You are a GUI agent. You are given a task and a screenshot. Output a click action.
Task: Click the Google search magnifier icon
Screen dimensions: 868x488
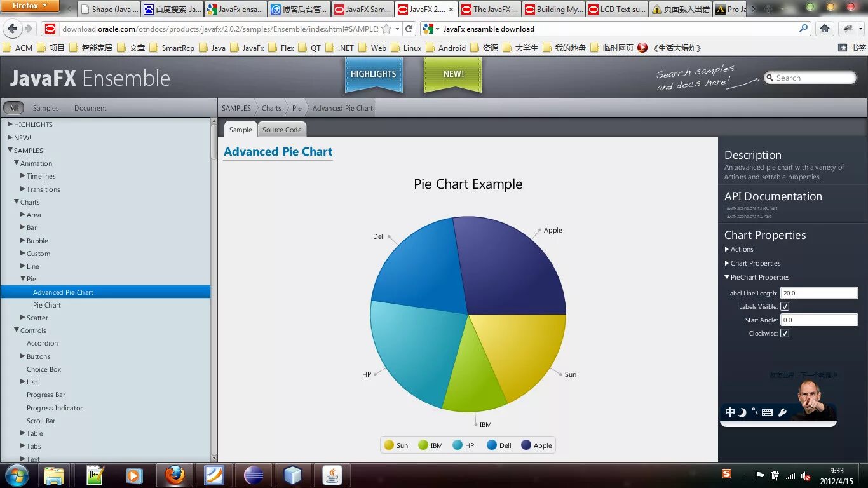[x=804, y=28]
